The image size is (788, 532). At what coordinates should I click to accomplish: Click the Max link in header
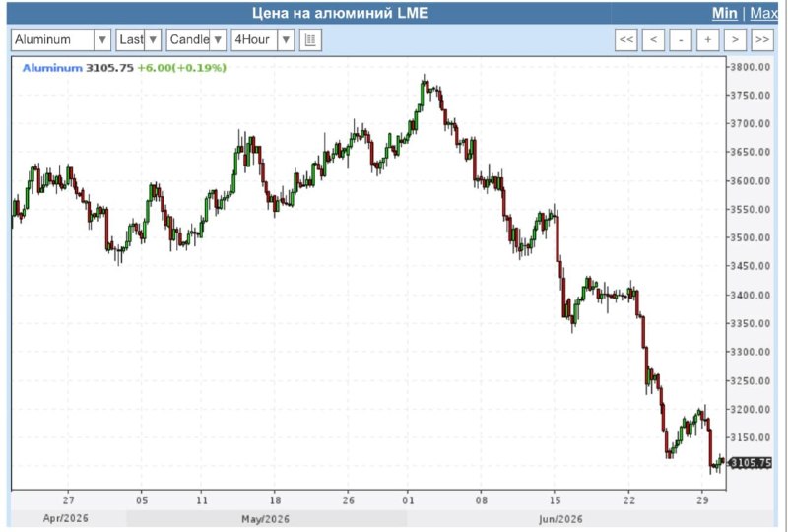(764, 13)
